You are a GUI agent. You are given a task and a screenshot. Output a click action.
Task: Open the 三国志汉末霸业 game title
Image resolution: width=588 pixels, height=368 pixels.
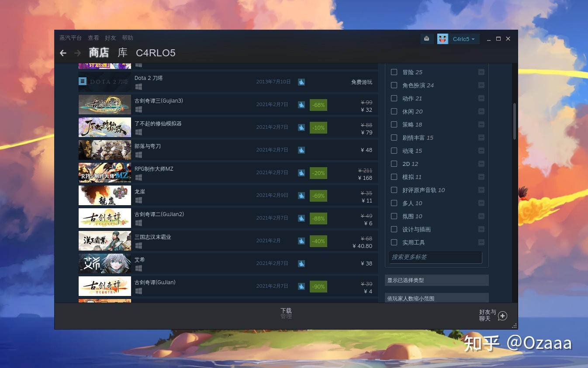[x=153, y=237]
